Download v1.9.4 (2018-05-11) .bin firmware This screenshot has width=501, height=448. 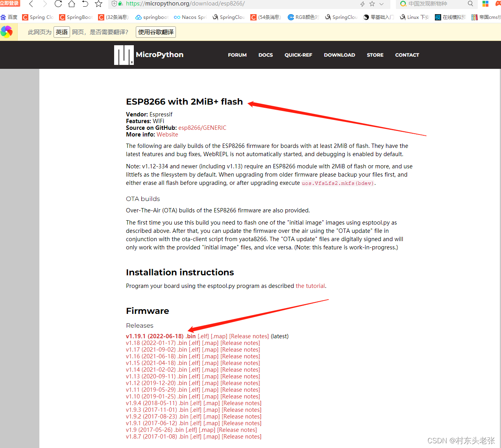click(157, 403)
